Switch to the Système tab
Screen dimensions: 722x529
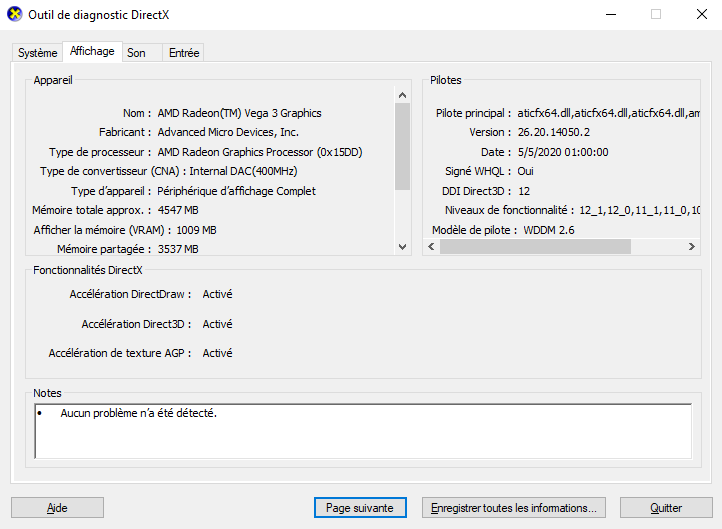point(37,53)
